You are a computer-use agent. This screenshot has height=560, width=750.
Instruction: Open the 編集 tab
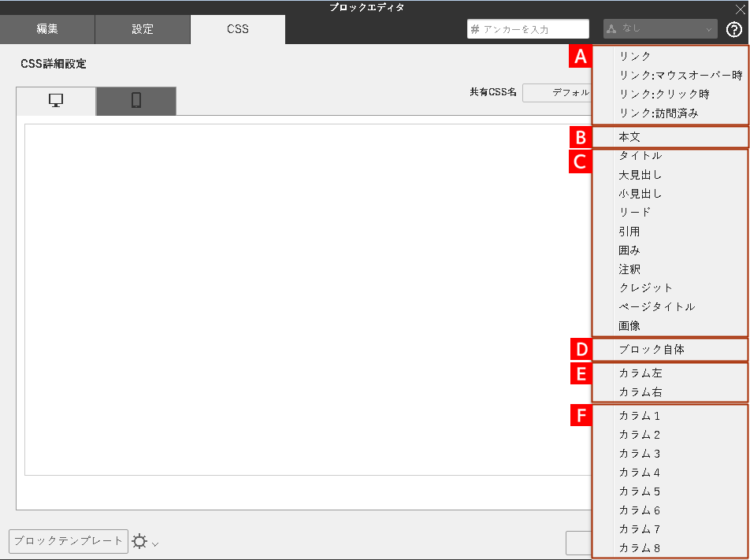(47, 29)
